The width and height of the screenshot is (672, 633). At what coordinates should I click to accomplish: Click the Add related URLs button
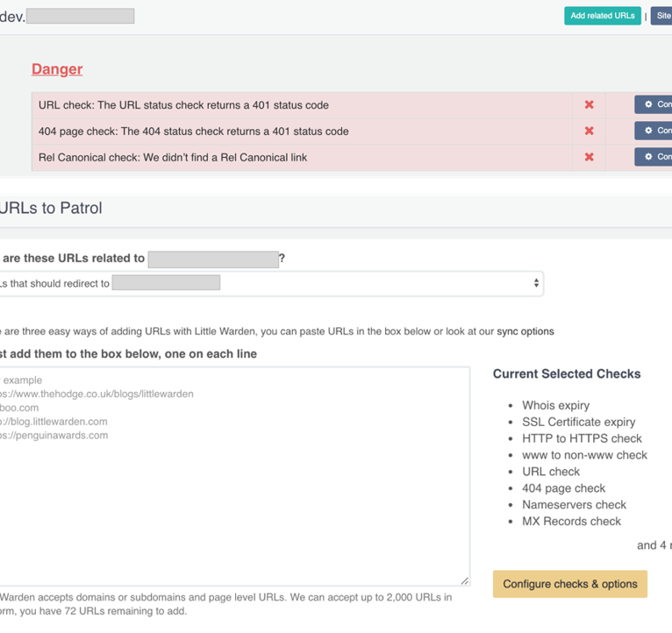[602, 16]
